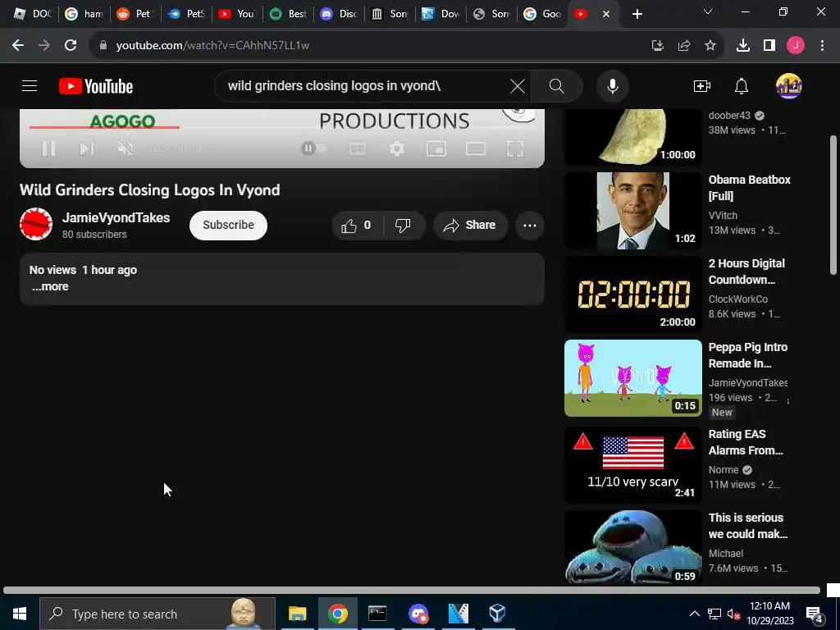Screen dimensions: 840x630
Task: Open the 2 Hours Digital Countdown video title
Action: pyautogui.click(x=746, y=272)
